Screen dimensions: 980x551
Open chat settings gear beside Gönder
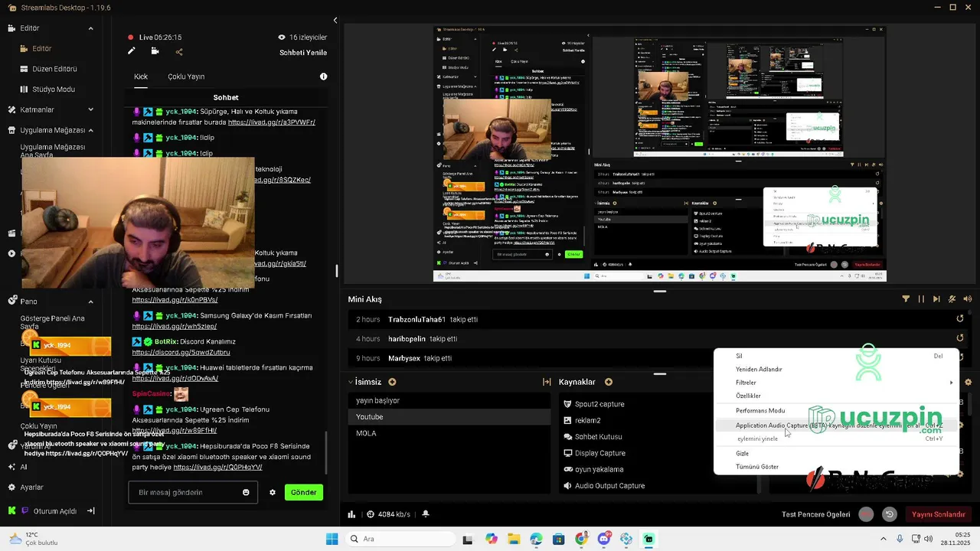click(x=272, y=492)
